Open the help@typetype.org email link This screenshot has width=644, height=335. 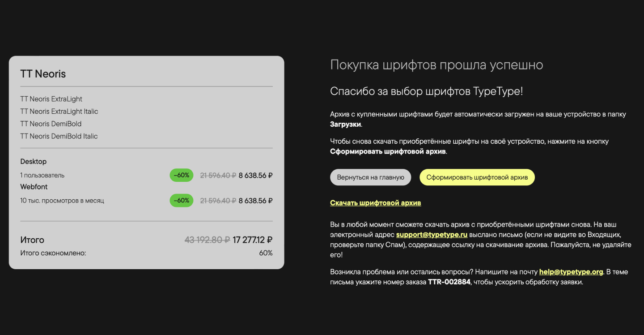571,272
